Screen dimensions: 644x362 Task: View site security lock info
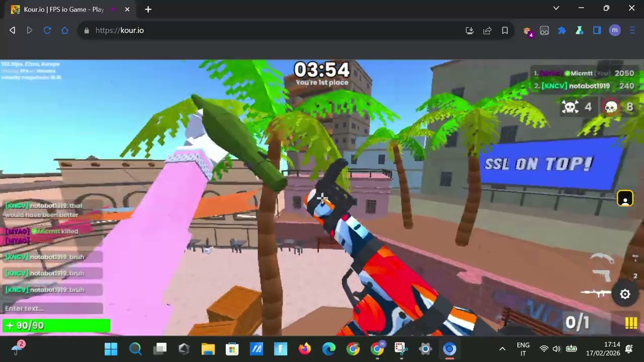point(87,31)
